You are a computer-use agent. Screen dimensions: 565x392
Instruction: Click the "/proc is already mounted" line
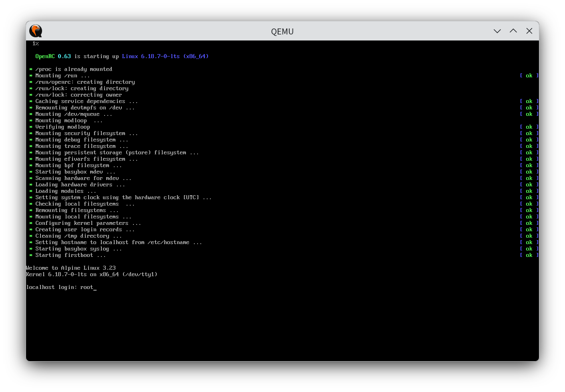pyautogui.click(x=74, y=69)
